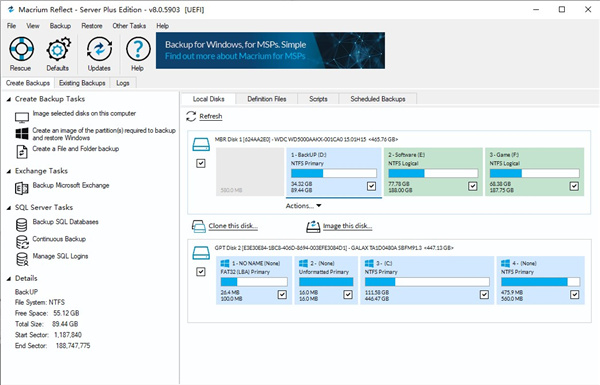Open the Defaults settings gear

coord(58,49)
